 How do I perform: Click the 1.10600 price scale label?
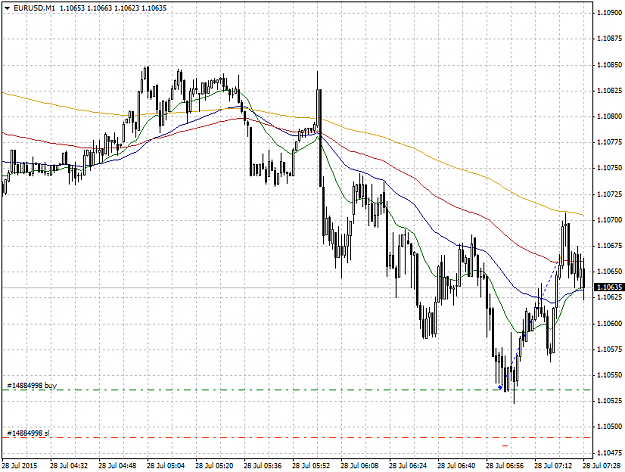(x=610, y=323)
